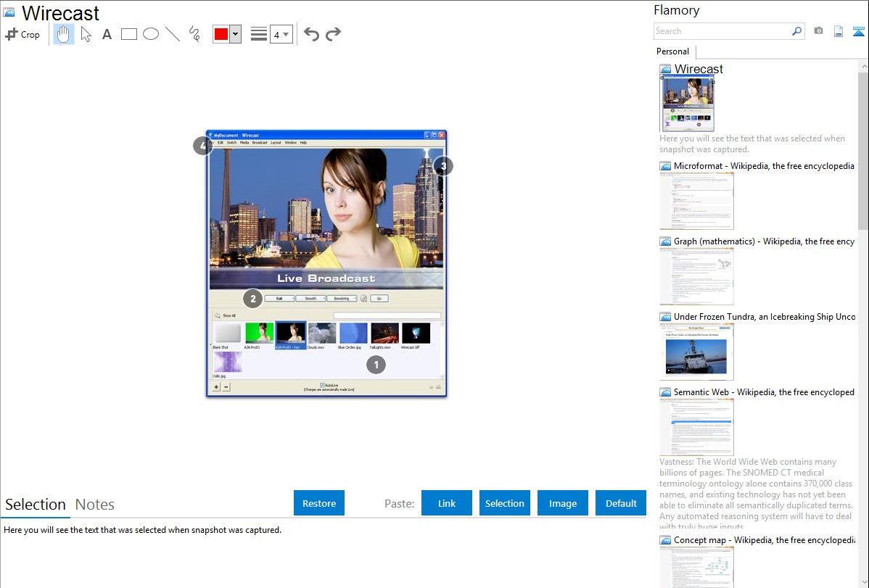Click the blue up-arrow icon

click(858, 31)
